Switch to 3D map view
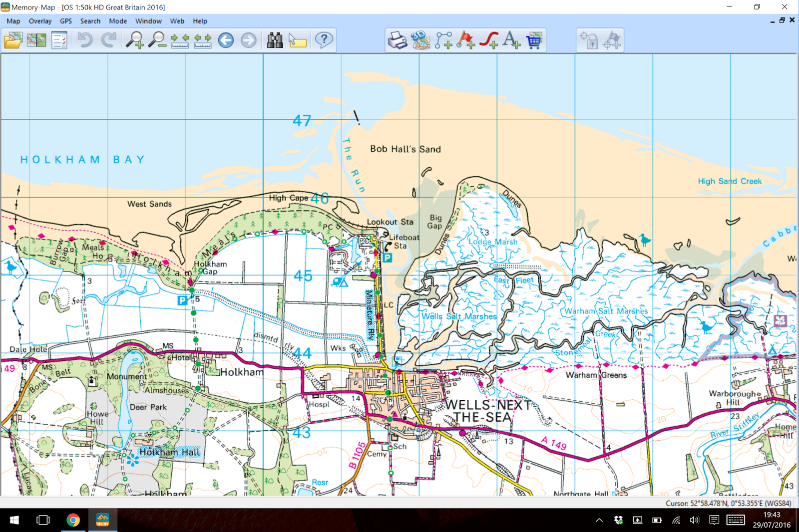This screenshot has height=532, width=799. 419,40
